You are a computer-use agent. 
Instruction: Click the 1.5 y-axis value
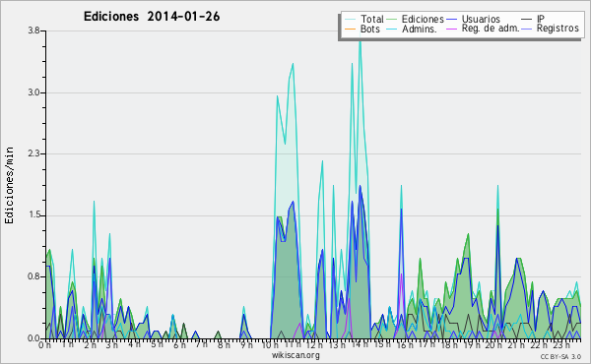click(33, 215)
